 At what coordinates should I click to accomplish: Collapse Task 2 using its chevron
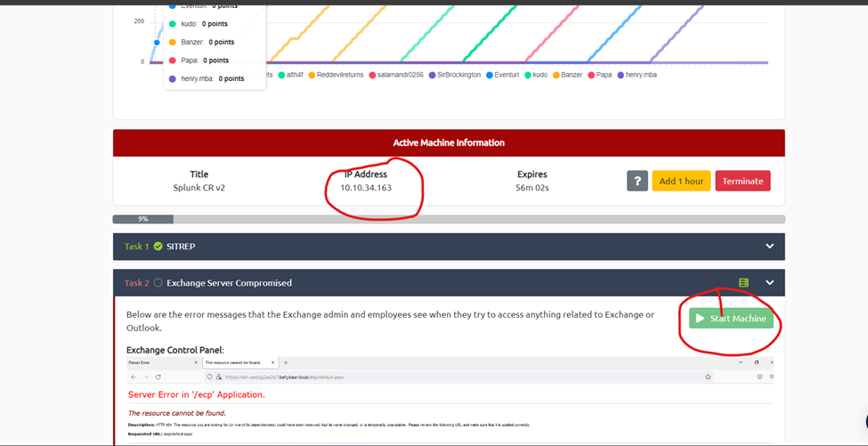click(769, 283)
